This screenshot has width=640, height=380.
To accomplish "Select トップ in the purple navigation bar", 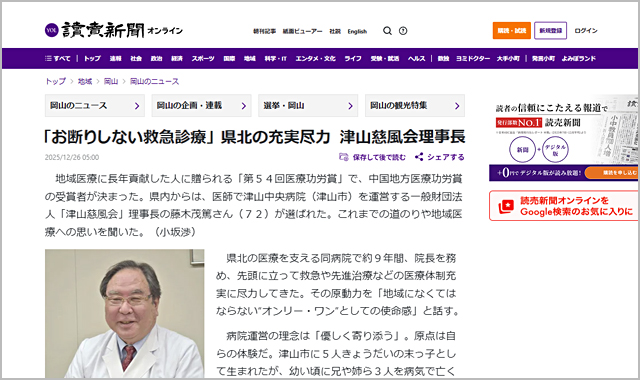I will pos(92,58).
